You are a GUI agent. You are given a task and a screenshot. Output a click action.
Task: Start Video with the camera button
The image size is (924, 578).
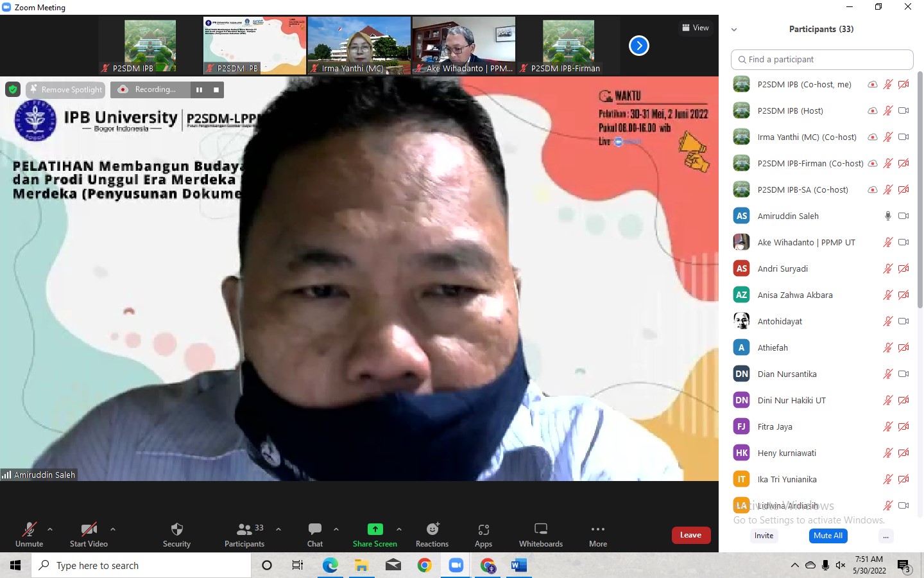[x=89, y=534]
